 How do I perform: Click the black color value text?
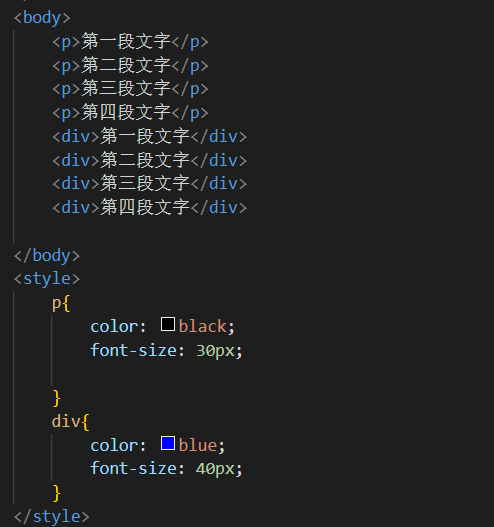[x=203, y=326]
